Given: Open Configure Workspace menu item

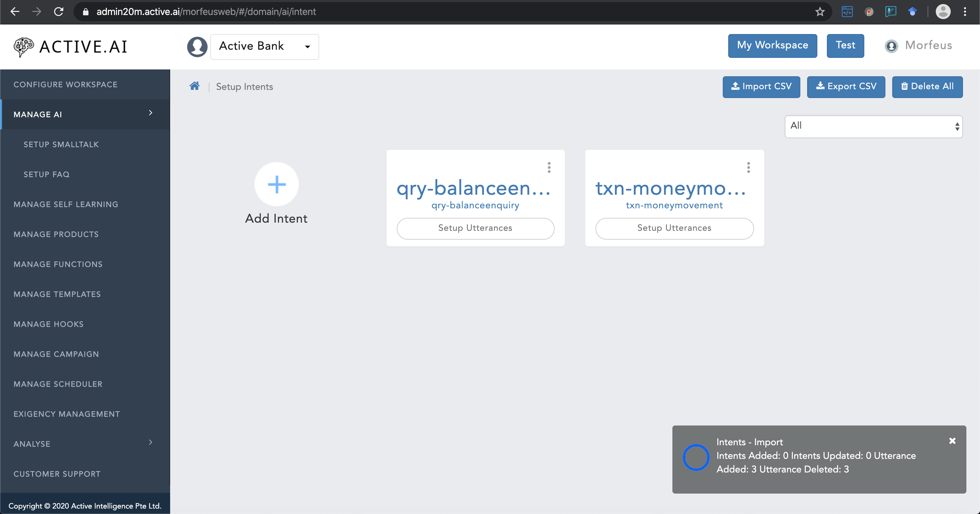Looking at the screenshot, I should pyautogui.click(x=65, y=84).
